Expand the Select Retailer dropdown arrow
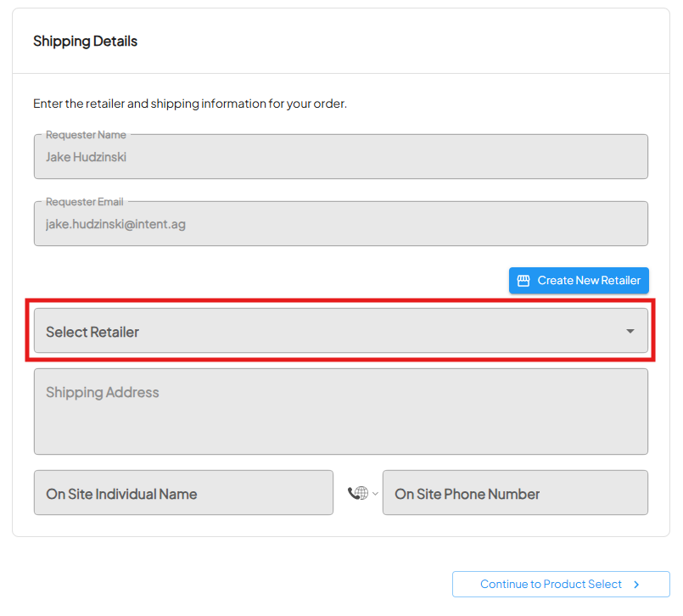683x616 pixels. click(x=630, y=331)
